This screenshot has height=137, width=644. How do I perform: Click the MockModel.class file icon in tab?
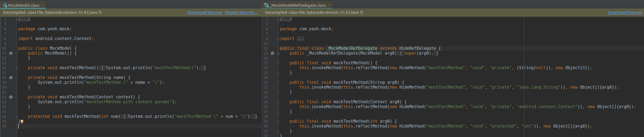5,5
